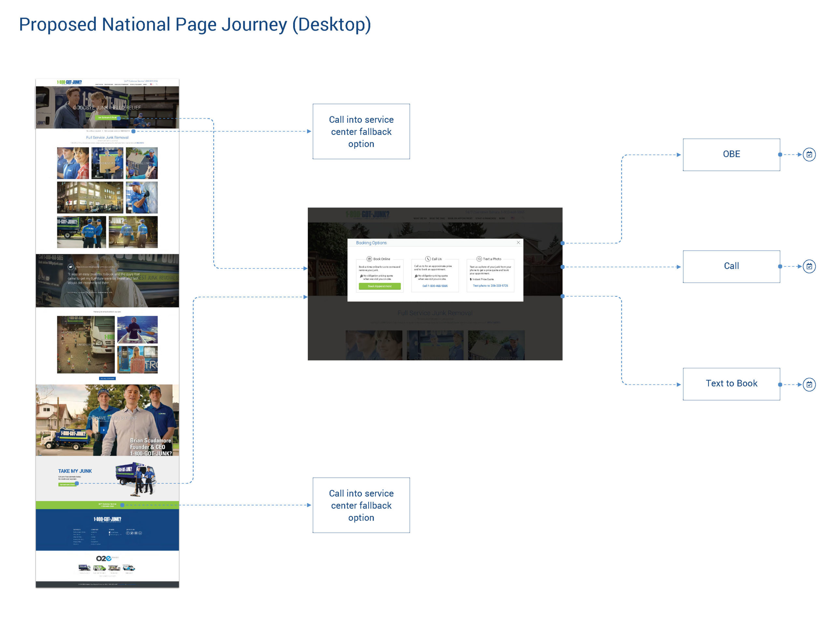Click Text photo to 206-203-5725 link
Viewport: 834px width, 644px height.
click(490, 286)
